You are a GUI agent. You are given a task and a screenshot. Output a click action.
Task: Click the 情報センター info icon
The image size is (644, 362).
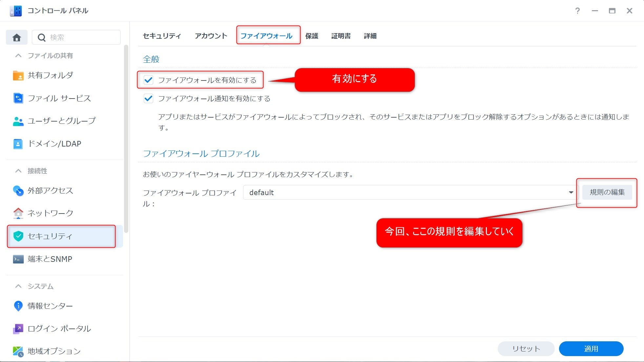pos(18,306)
